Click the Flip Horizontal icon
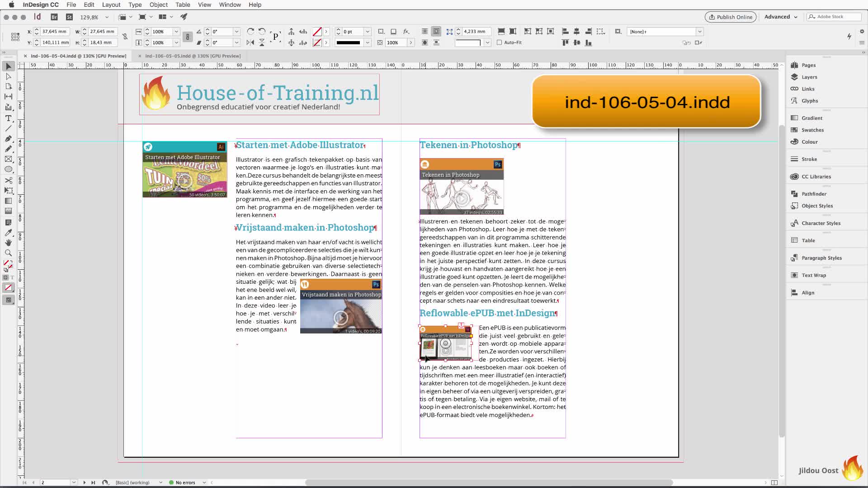The height and width of the screenshot is (488, 868). point(250,42)
